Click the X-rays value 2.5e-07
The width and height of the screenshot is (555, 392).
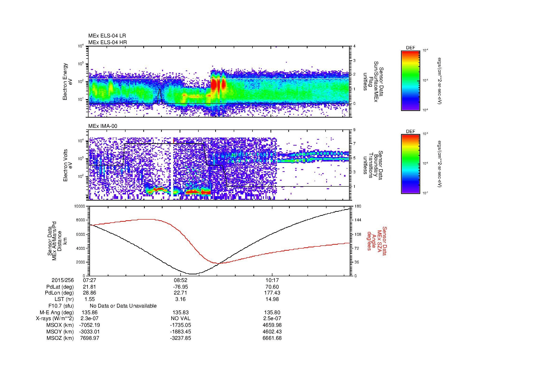coord(272,318)
